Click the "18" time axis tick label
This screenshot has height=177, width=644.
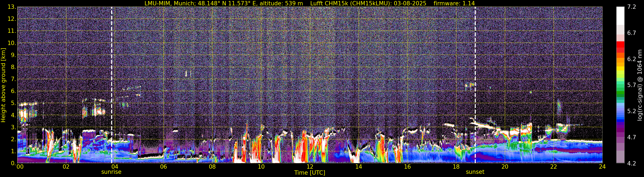pyautogui.click(x=456, y=167)
